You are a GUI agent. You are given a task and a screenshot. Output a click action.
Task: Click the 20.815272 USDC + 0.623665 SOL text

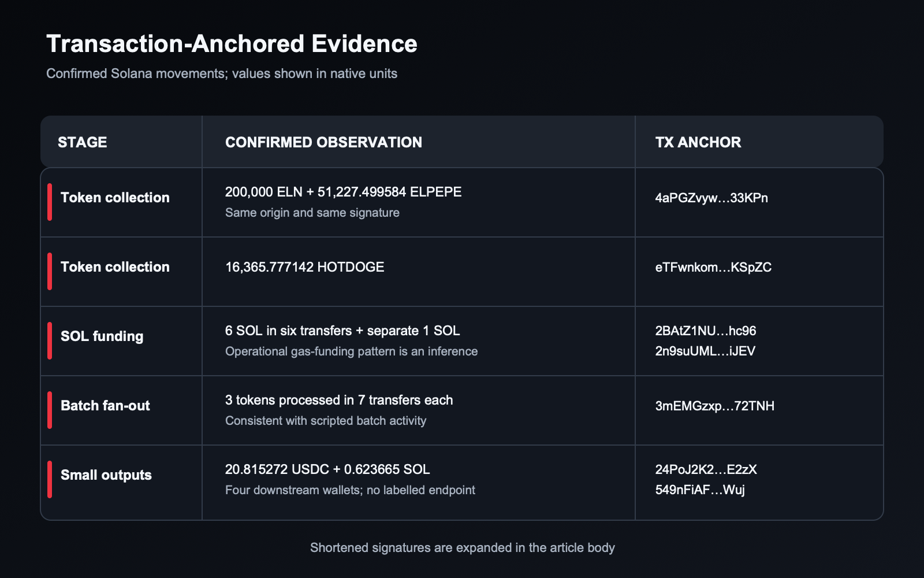(327, 469)
